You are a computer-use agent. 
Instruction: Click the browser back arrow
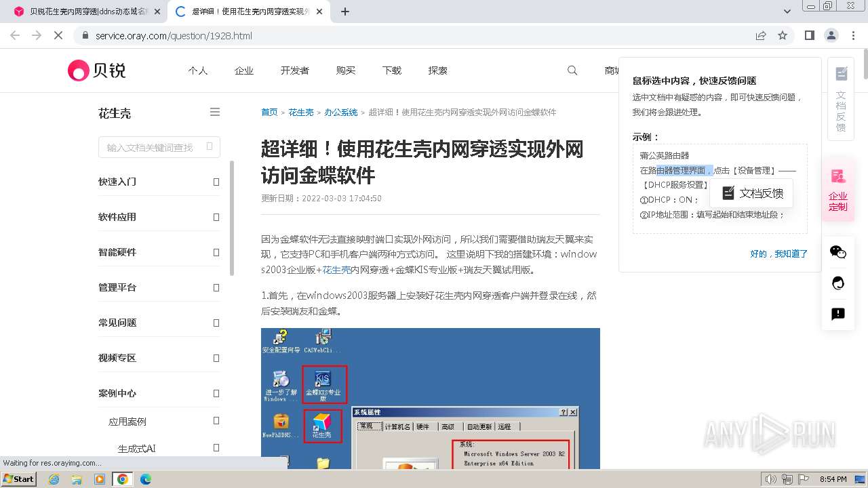click(x=15, y=35)
